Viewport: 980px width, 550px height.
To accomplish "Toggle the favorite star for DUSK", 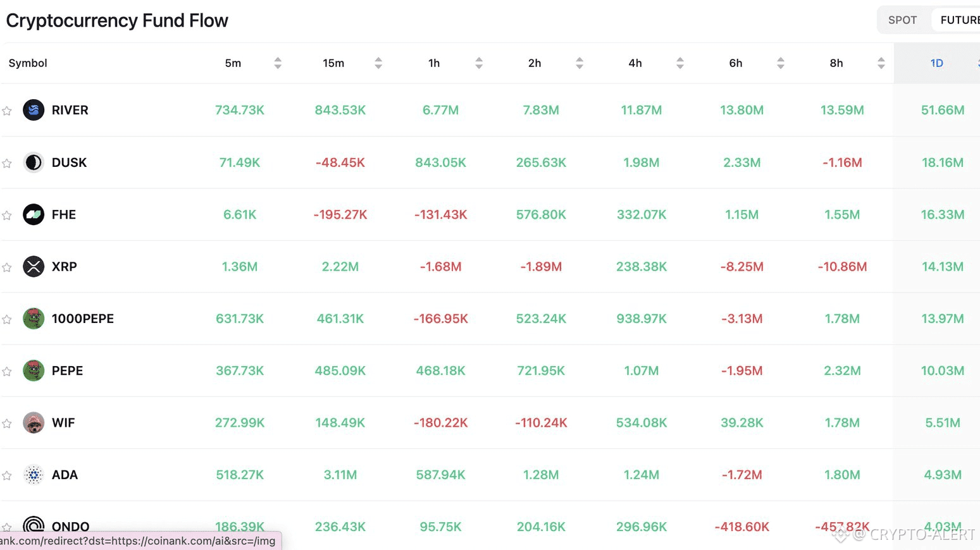I will 7,164.
